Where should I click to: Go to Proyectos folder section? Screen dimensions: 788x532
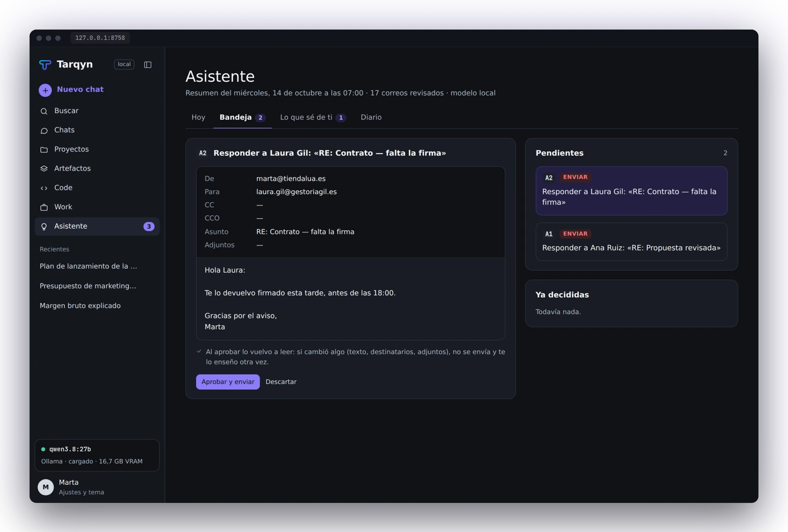97,149
